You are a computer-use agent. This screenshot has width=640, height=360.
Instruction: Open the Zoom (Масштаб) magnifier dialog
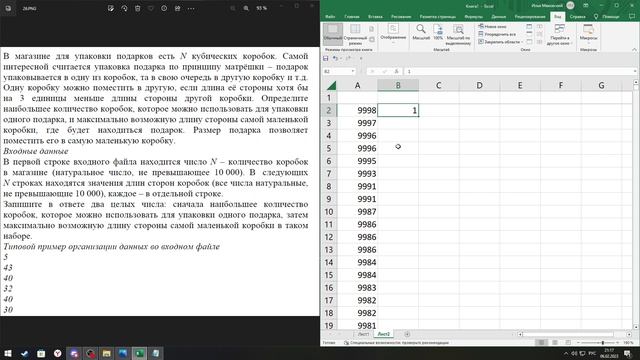[421, 32]
